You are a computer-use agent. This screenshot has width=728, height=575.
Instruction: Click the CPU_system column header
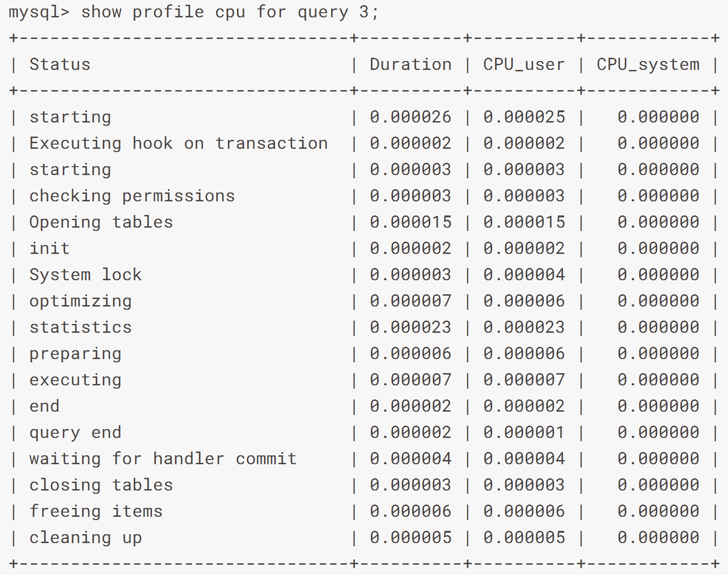[648, 64]
